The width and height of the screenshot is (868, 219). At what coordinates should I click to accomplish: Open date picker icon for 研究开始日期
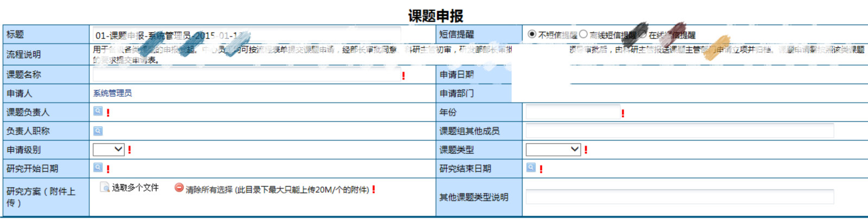click(98, 168)
